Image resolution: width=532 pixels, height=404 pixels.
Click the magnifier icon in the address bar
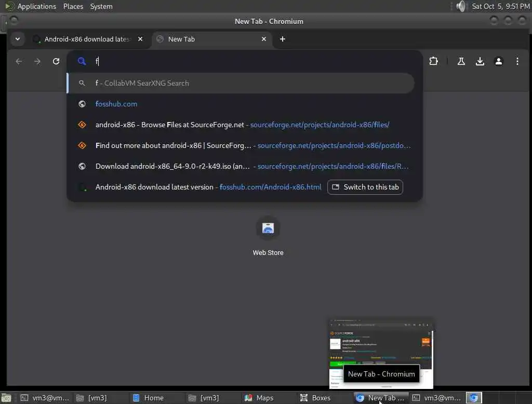point(82,61)
